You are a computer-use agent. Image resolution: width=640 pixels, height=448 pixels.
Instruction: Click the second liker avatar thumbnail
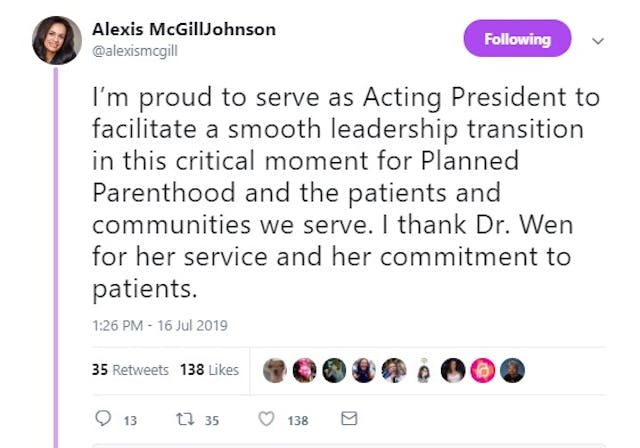304,370
